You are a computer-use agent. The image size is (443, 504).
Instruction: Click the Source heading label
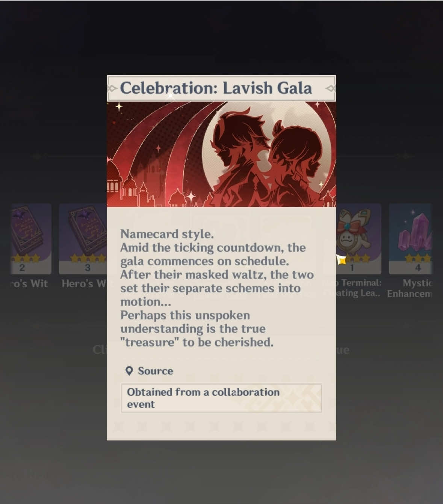[156, 371]
